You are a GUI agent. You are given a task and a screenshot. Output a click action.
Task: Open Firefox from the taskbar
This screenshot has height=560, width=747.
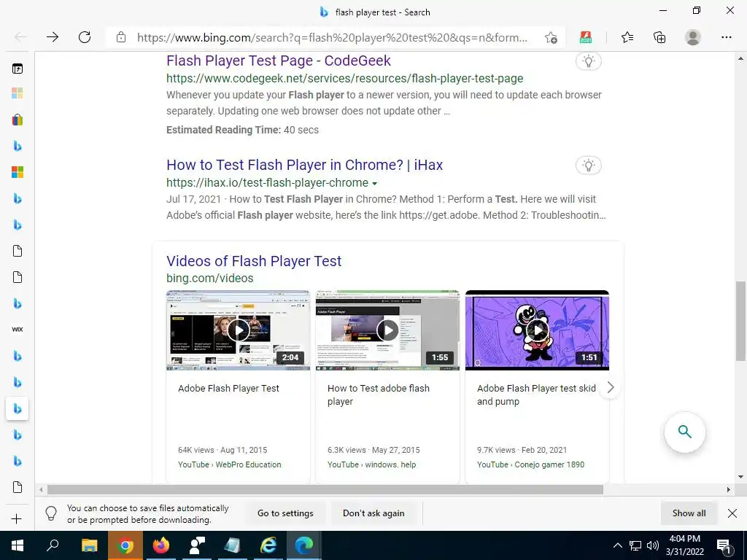pos(161,545)
